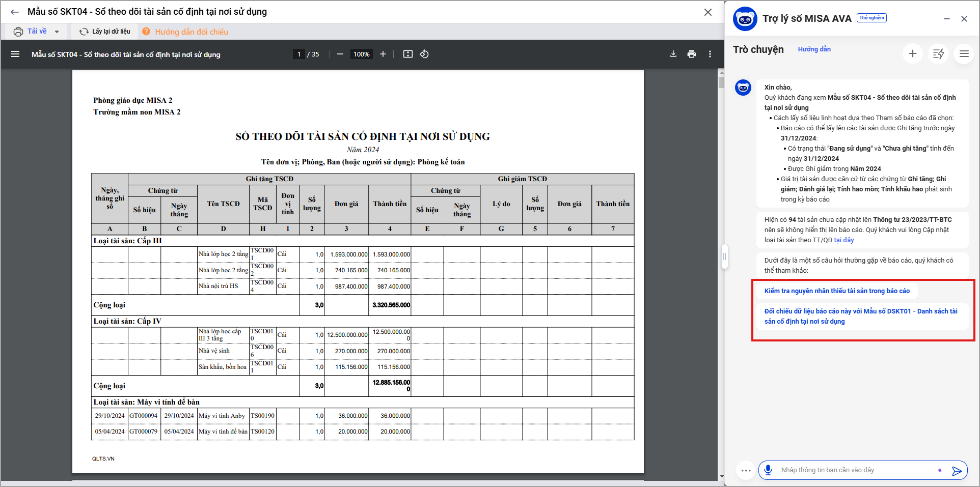This screenshot has width=980, height=487.
Task: Click the Ghi giảm TSCĐ column header
Action: coord(523,179)
